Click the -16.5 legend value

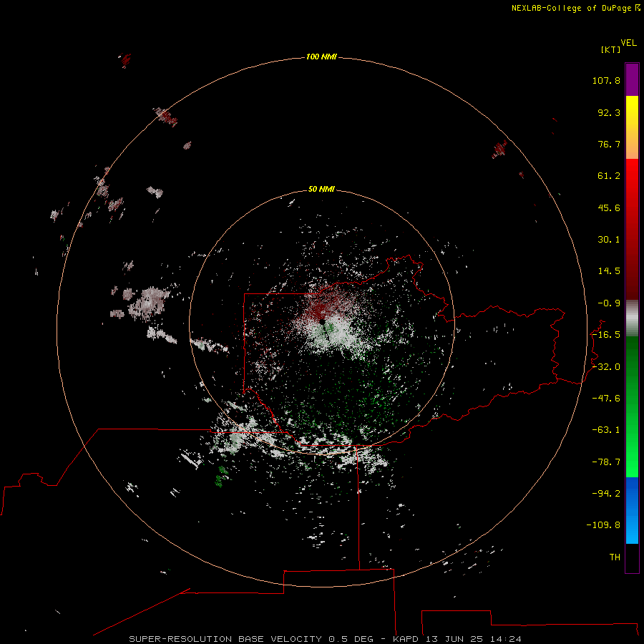(606, 335)
